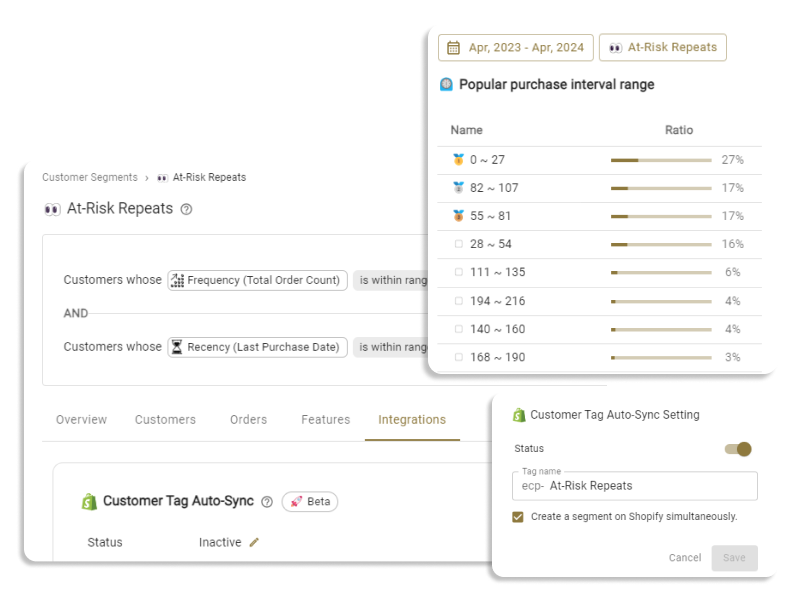The image size is (800, 600).
Task: Click the frequency grid icon in condition chip
Action: tap(177, 280)
